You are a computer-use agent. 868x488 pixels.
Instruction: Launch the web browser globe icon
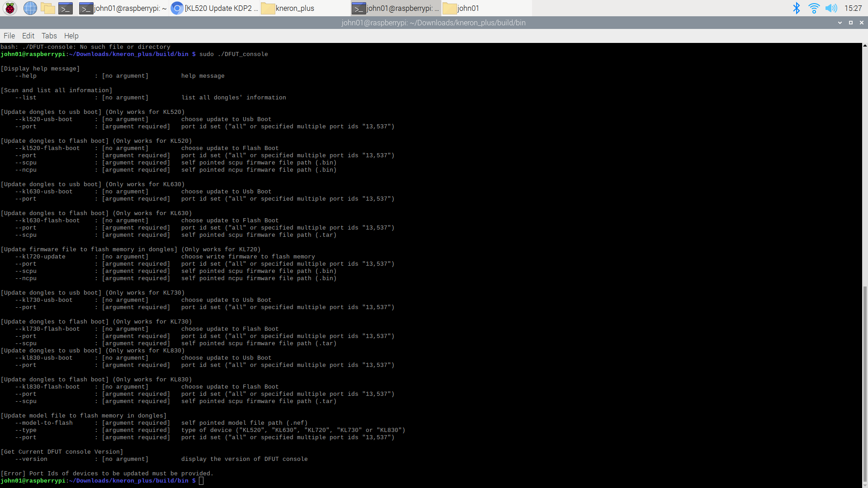coord(30,8)
